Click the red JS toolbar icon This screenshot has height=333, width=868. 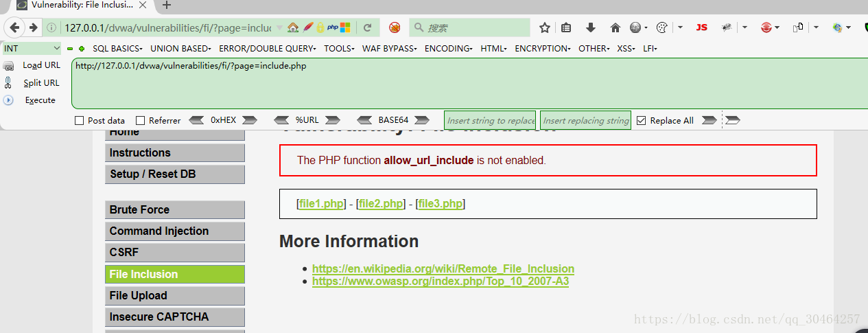[x=701, y=27]
